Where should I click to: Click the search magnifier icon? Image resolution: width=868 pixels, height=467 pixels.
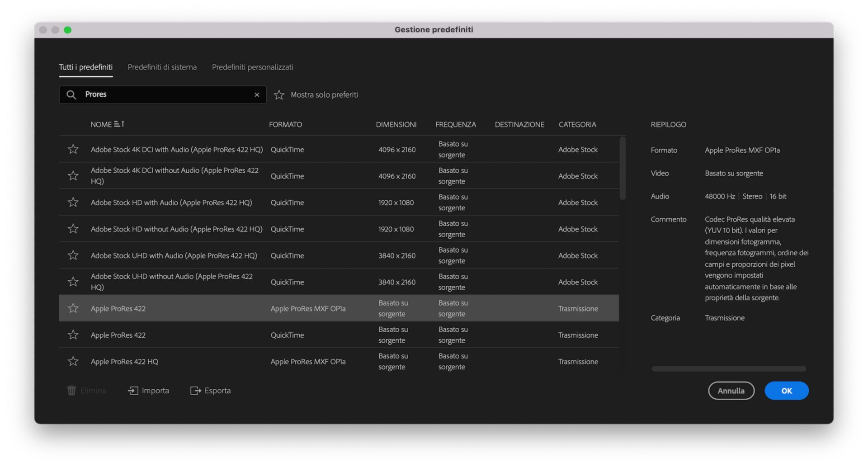71,94
